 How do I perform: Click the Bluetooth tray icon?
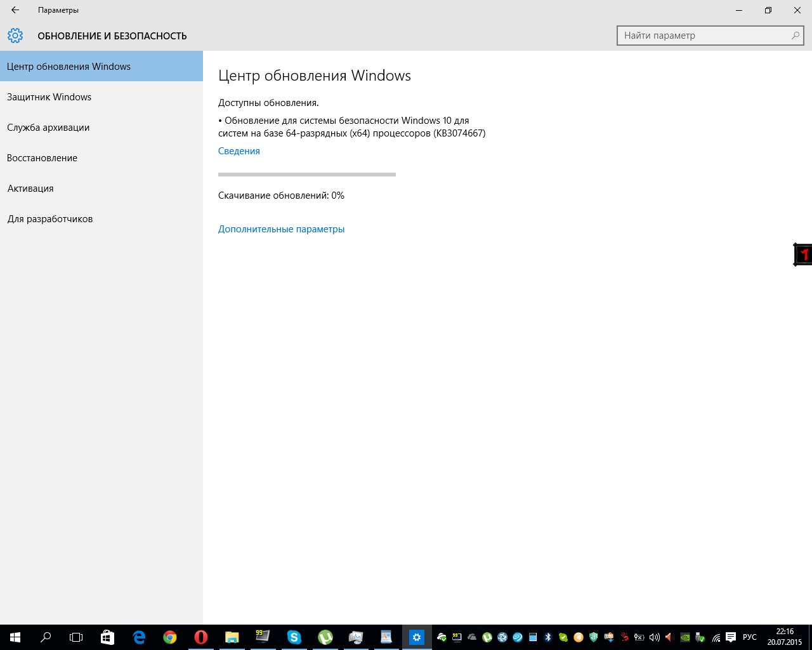point(548,637)
